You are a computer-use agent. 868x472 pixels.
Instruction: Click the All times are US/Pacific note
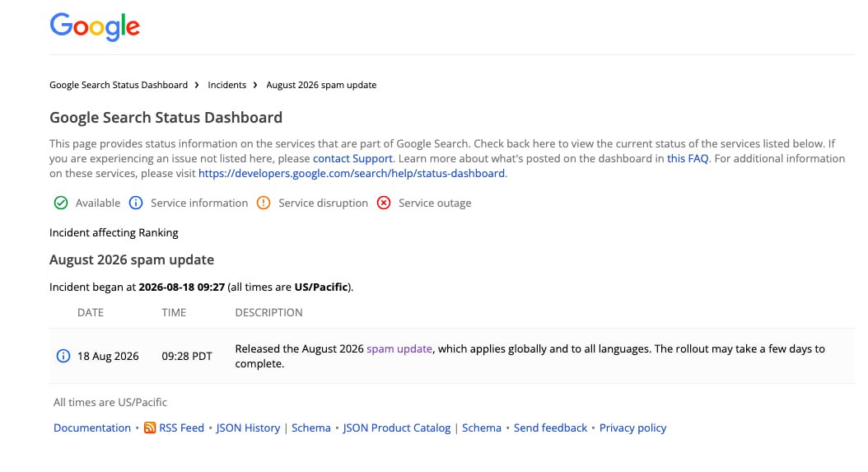[x=110, y=402]
